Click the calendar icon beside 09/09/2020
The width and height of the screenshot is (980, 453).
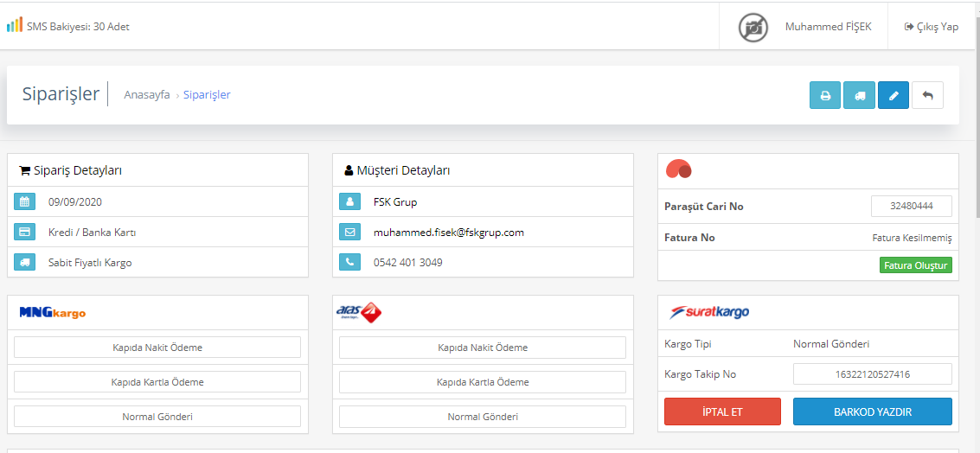(25, 201)
